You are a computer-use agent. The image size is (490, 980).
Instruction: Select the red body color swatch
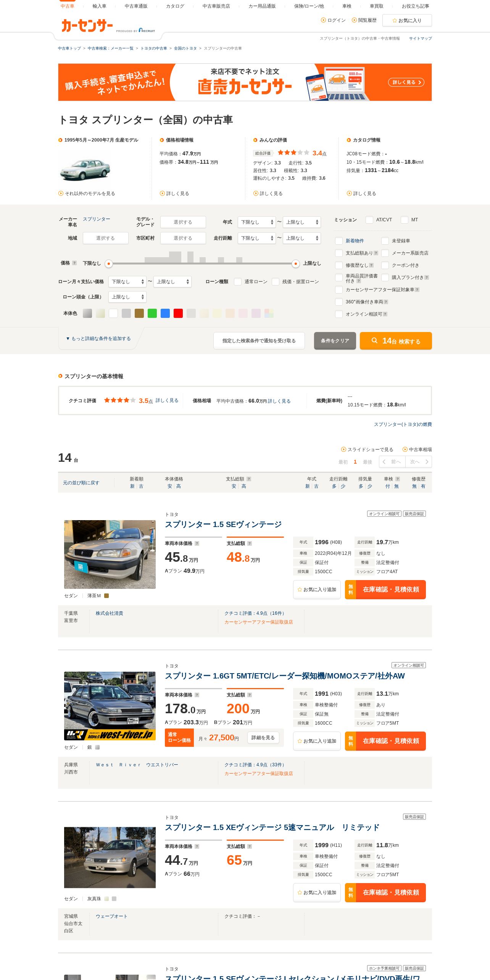click(x=178, y=313)
